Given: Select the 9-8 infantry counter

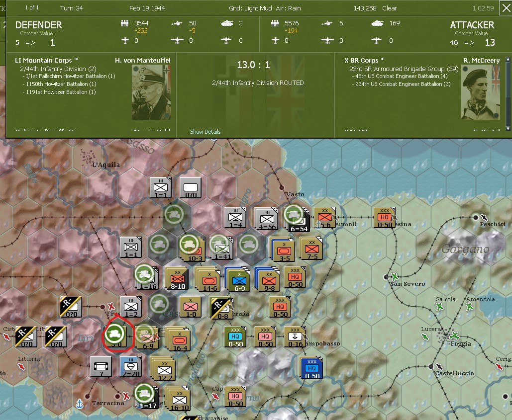Looking at the screenshot, I should coord(269,281).
